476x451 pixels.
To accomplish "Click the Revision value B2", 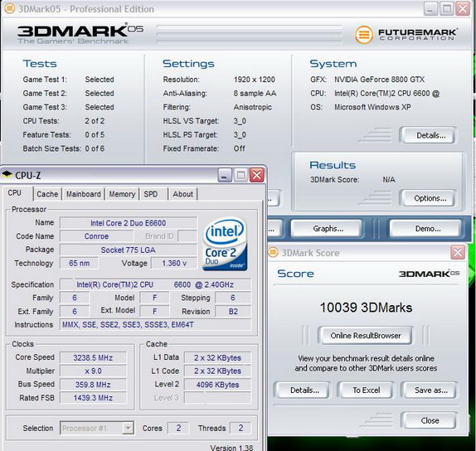I will click(233, 312).
